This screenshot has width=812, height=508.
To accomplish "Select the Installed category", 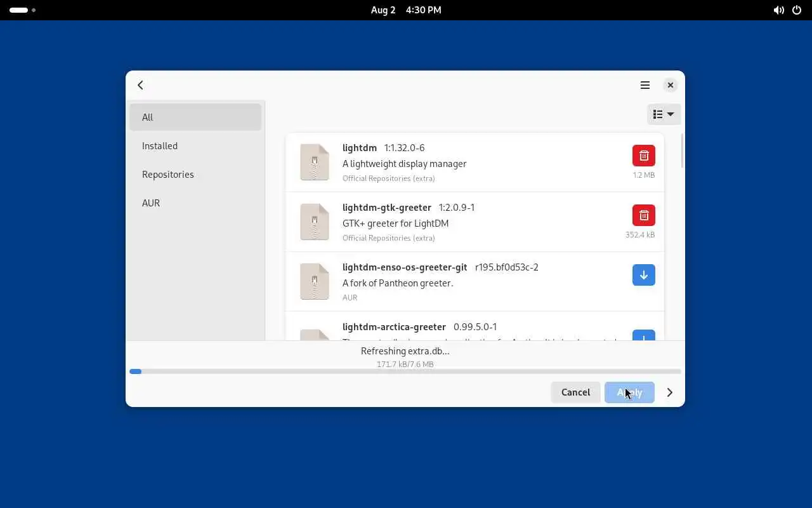I will (195, 146).
